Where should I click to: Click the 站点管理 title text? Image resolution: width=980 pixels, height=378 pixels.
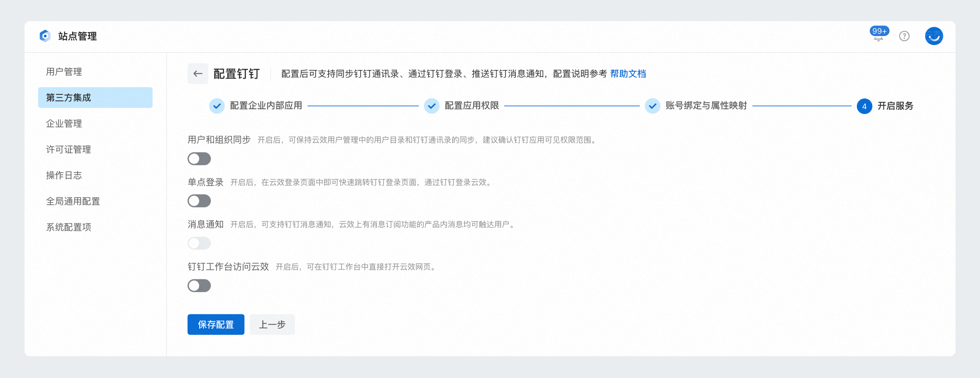click(x=77, y=36)
